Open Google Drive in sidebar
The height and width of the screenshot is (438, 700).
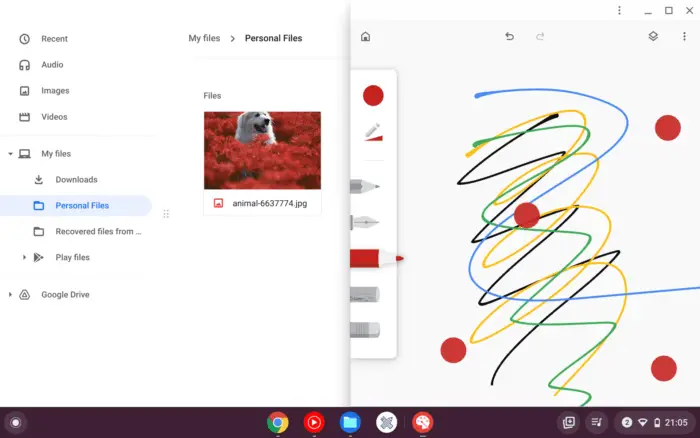tap(65, 295)
